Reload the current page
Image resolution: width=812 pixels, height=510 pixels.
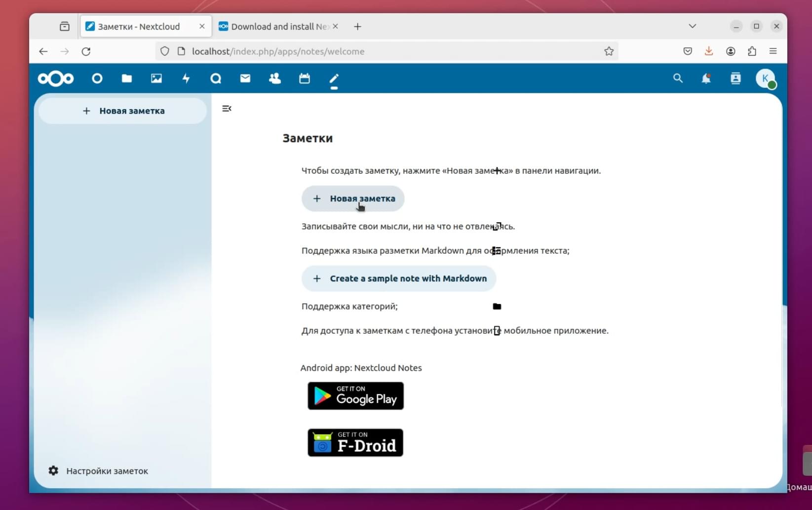[86, 51]
